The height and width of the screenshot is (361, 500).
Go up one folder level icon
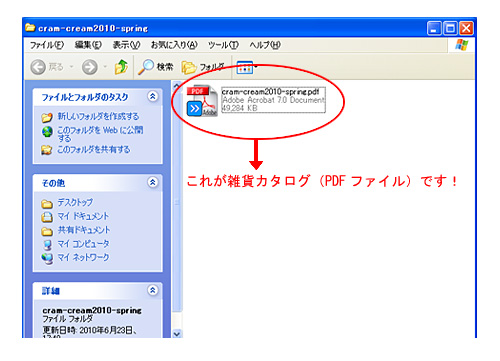click(x=121, y=67)
